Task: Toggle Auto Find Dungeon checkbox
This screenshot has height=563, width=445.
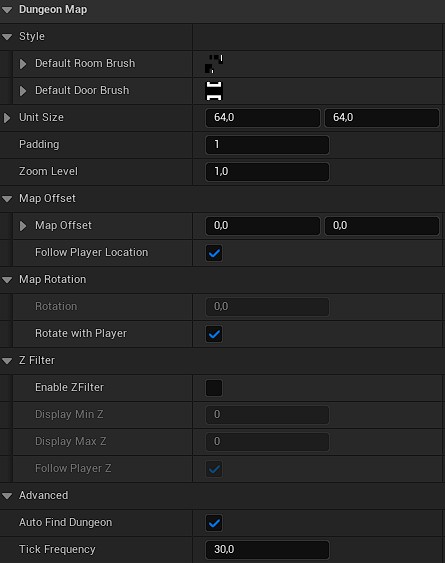Action: [x=214, y=523]
